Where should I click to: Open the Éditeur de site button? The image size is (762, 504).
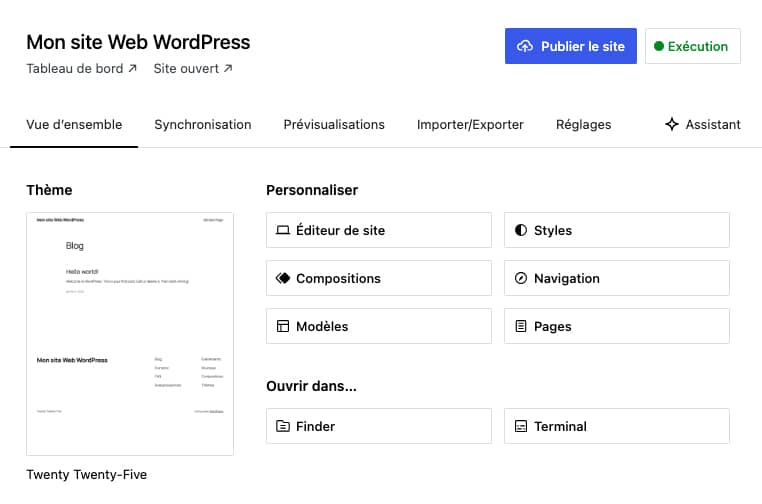pos(379,230)
